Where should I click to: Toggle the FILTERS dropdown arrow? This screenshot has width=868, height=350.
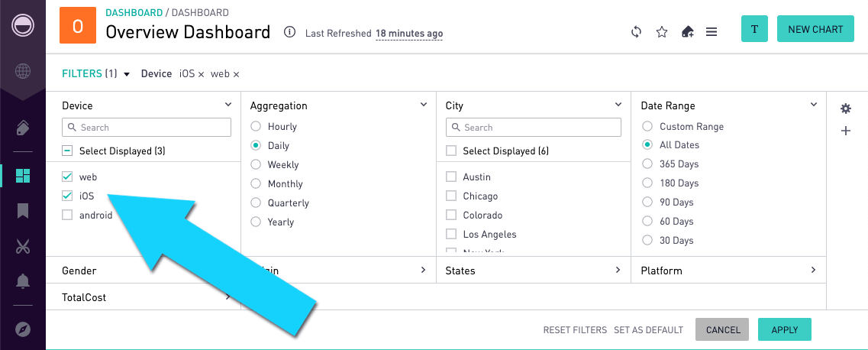127,74
